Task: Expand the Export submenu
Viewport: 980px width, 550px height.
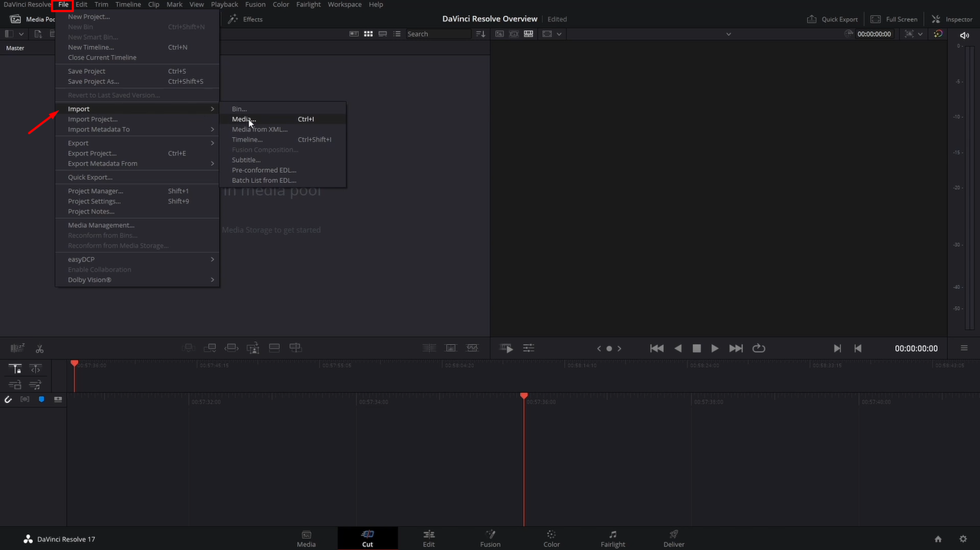Action: (137, 143)
